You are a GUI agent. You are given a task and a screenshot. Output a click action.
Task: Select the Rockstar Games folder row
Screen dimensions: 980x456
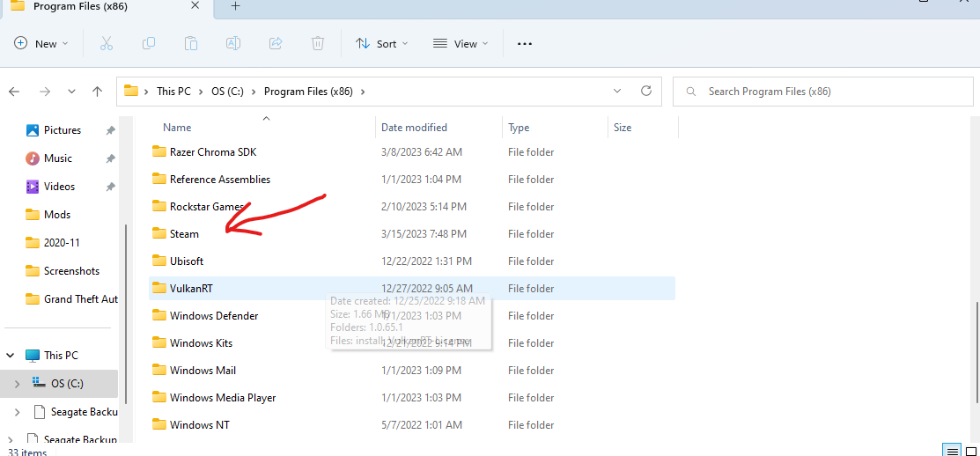[x=412, y=207]
